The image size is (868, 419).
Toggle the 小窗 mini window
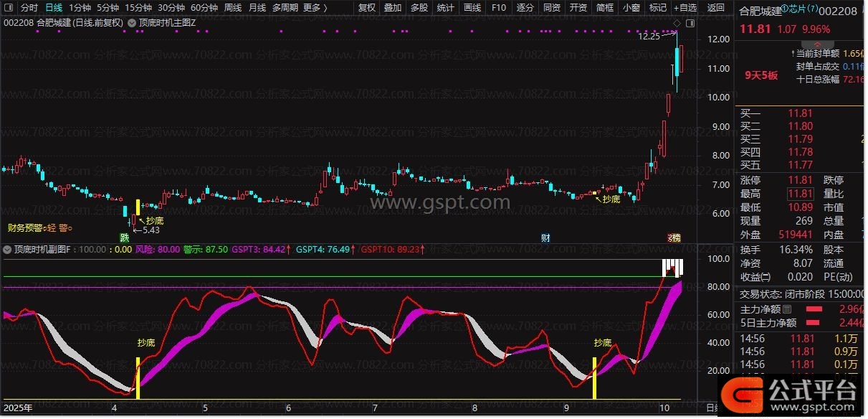click(631, 8)
